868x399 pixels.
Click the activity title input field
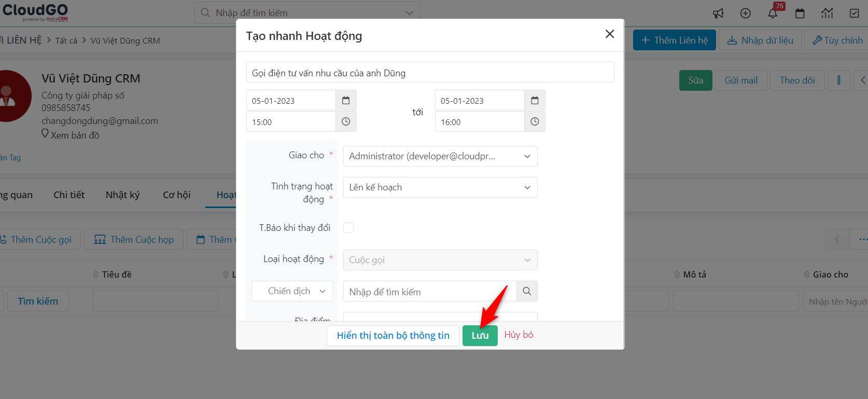click(430, 73)
